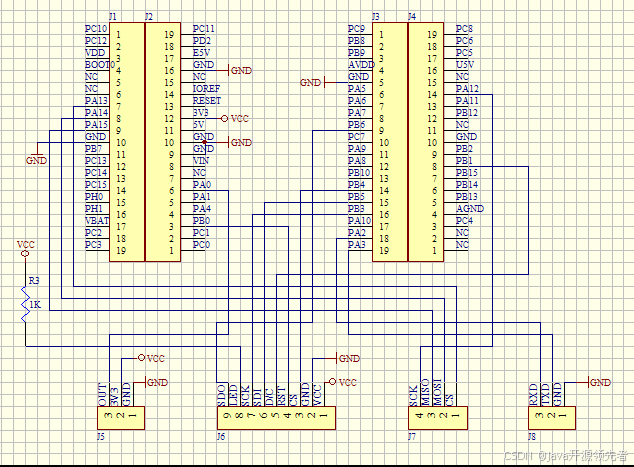The width and height of the screenshot is (634, 467).
Task: Click the AGND pin label
Action: tap(470, 208)
